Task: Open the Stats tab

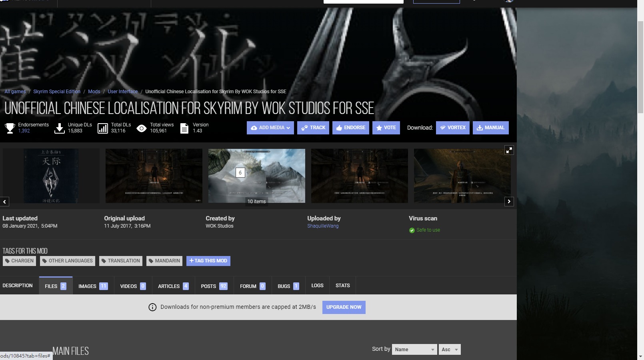Action: 343,286
